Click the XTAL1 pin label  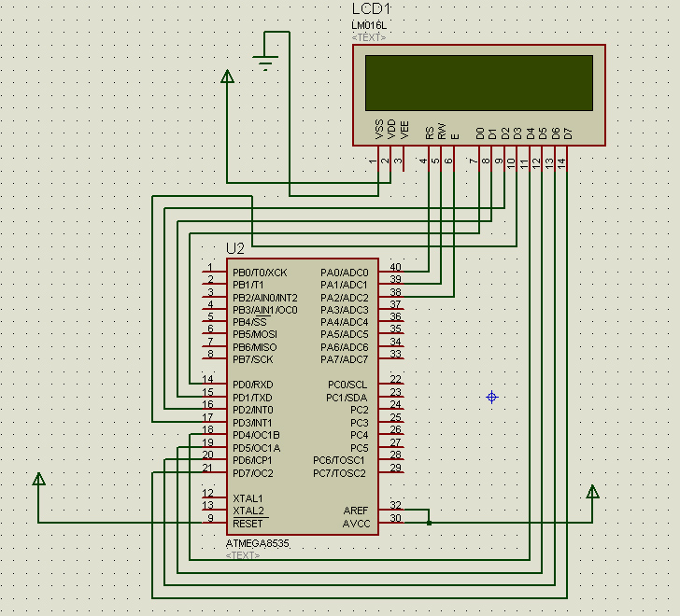tap(248, 498)
